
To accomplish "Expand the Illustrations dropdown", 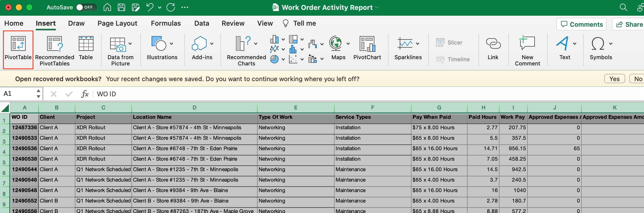I will point(171,44).
